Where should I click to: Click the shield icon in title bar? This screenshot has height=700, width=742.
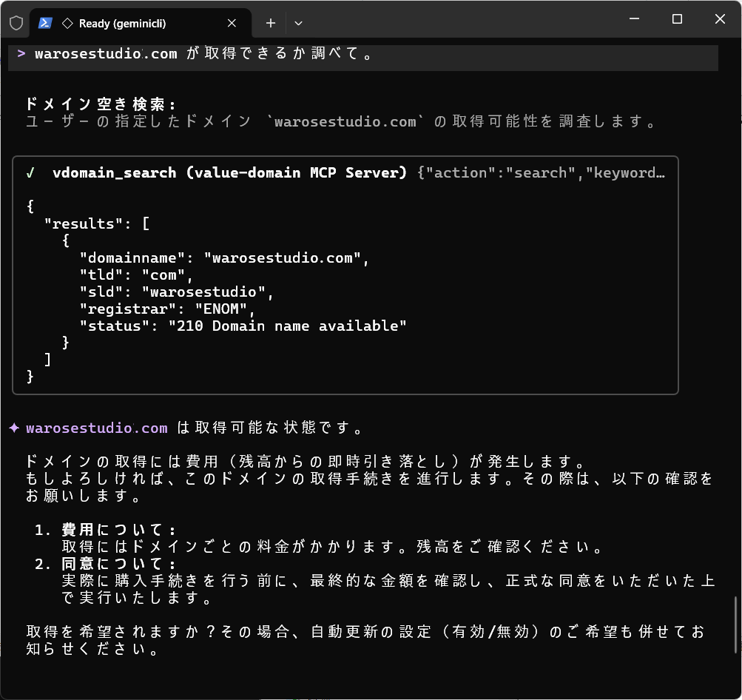click(x=16, y=23)
